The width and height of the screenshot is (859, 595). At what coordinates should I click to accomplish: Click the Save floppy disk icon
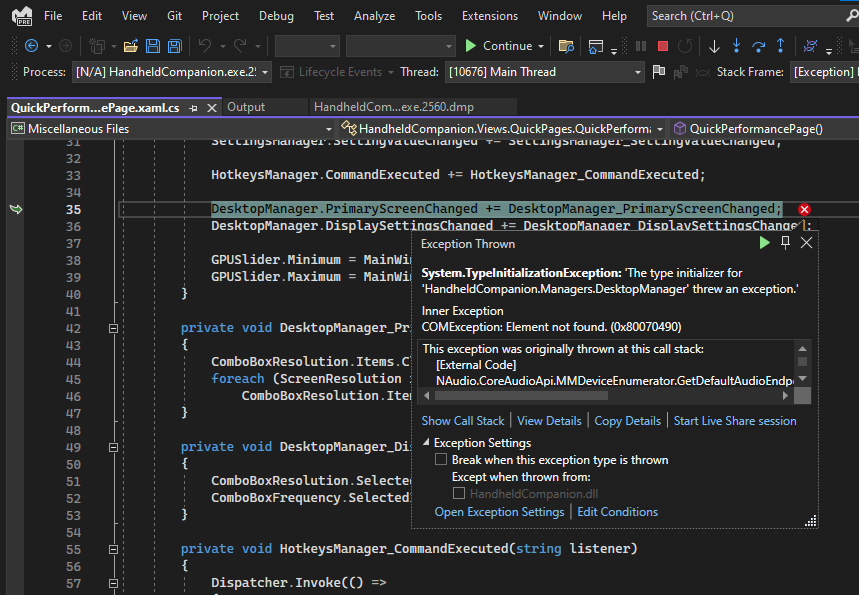pos(153,46)
